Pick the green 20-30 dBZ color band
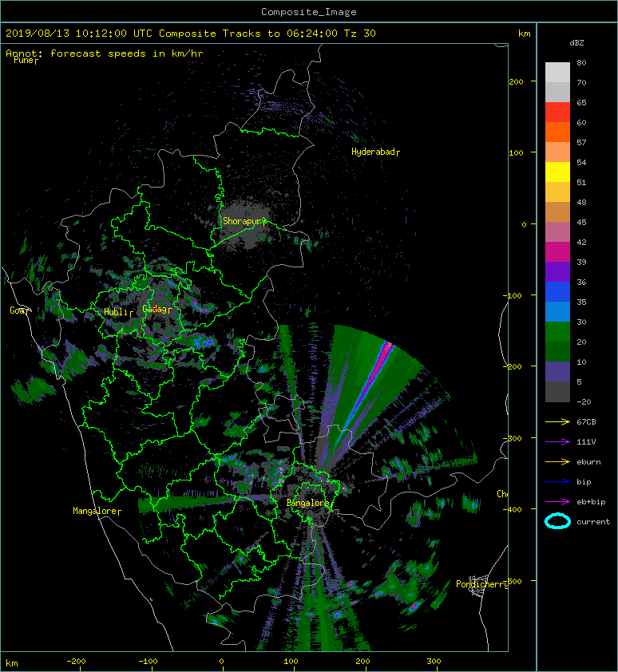Screen dimensions: 618x672 click(557, 332)
